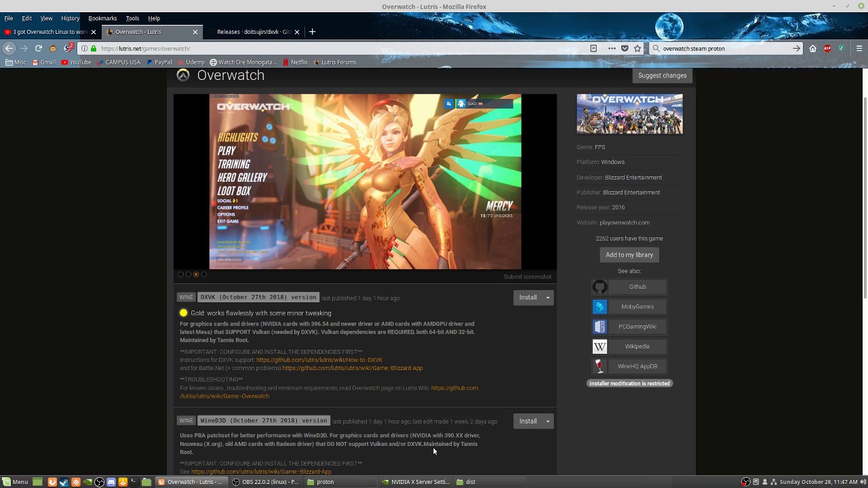Reload the Lutris Overwatch page

(x=39, y=48)
